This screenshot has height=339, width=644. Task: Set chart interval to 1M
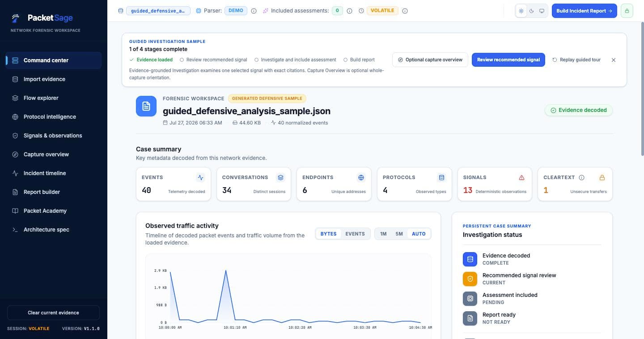pyautogui.click(x=383, y=234)
